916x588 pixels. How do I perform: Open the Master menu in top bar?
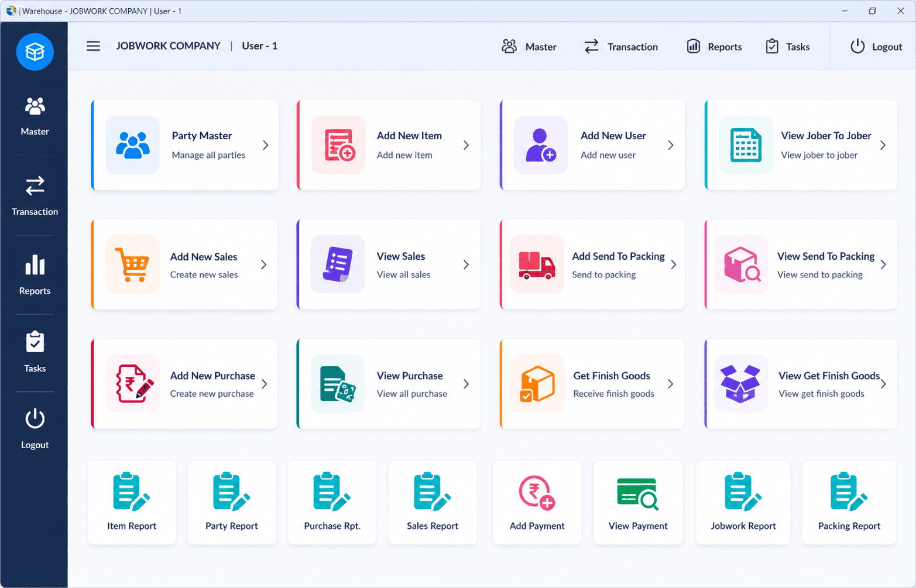tap(529, 47)
